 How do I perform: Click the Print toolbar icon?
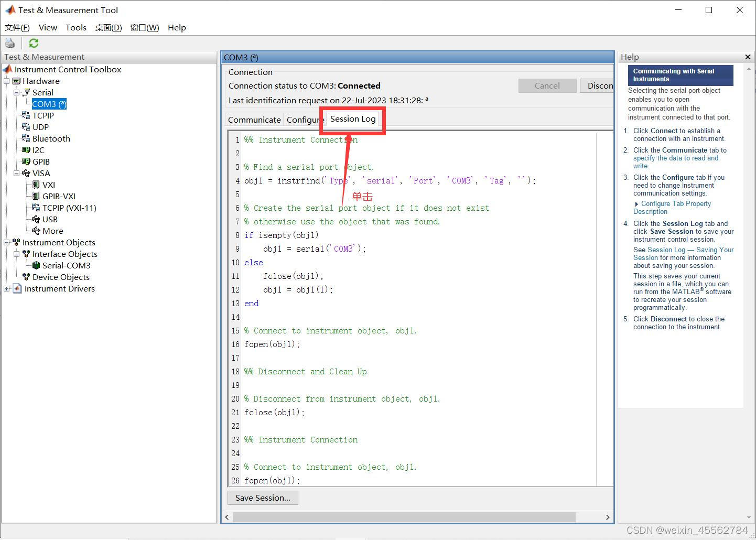(x=10, y=43)
